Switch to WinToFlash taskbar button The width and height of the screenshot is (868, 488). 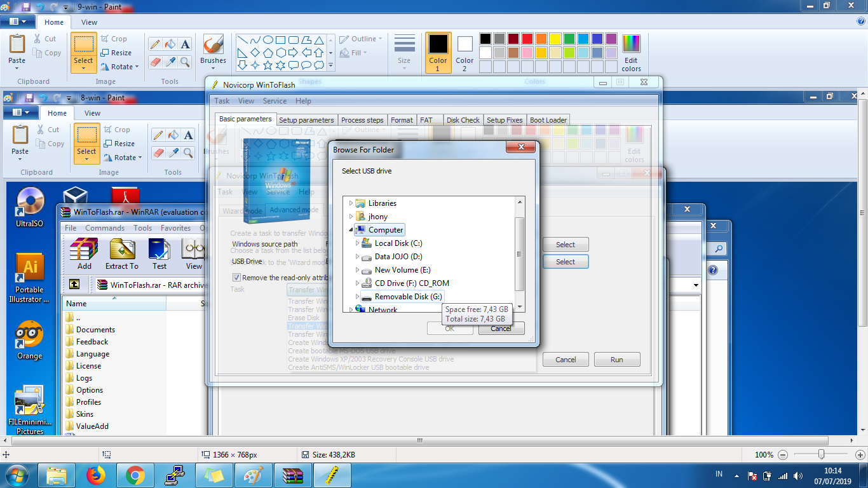coord(332,475)
